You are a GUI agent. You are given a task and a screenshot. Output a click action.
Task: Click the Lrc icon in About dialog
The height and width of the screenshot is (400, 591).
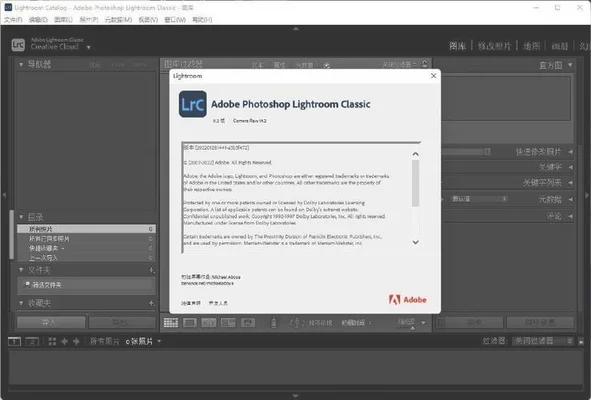(x=193, y=104)
